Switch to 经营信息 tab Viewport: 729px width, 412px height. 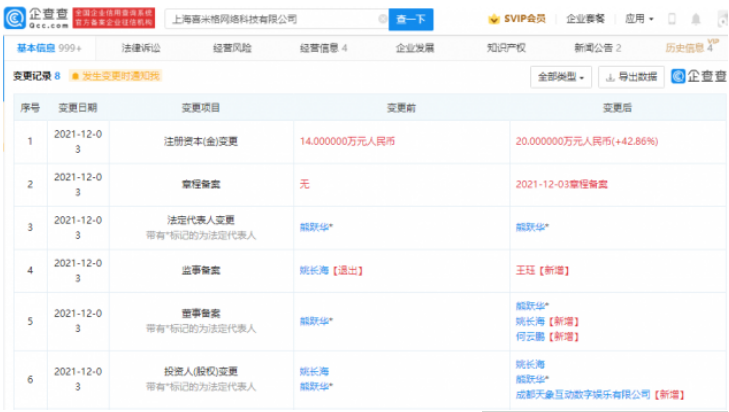[x=323, y=48]
